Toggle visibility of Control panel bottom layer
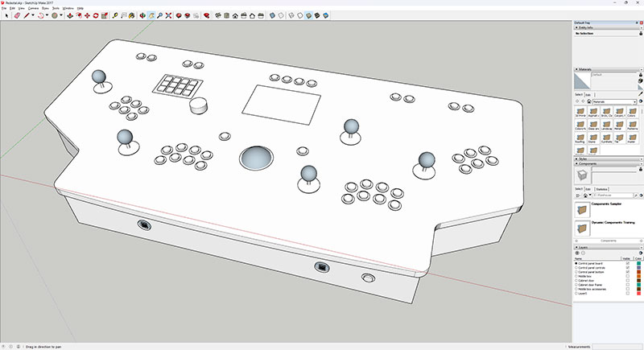 point(628,272)
